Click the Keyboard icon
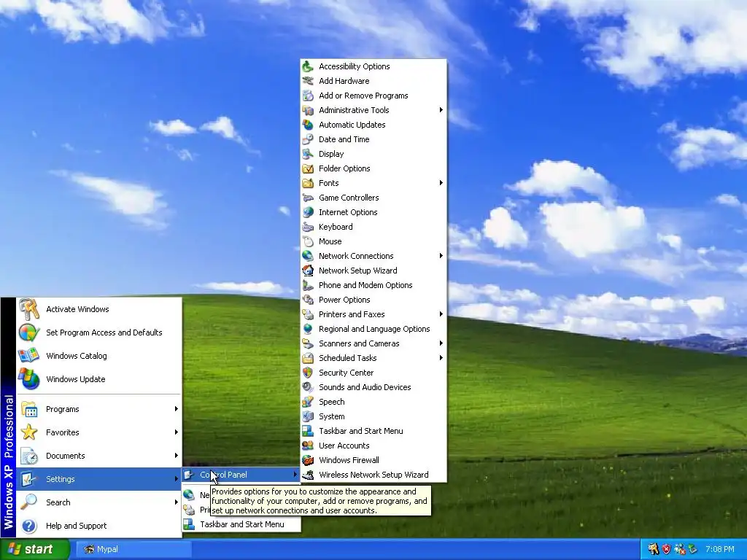Image resolution: width=747 pixels, height=560 pixels. tap(308, 227)
